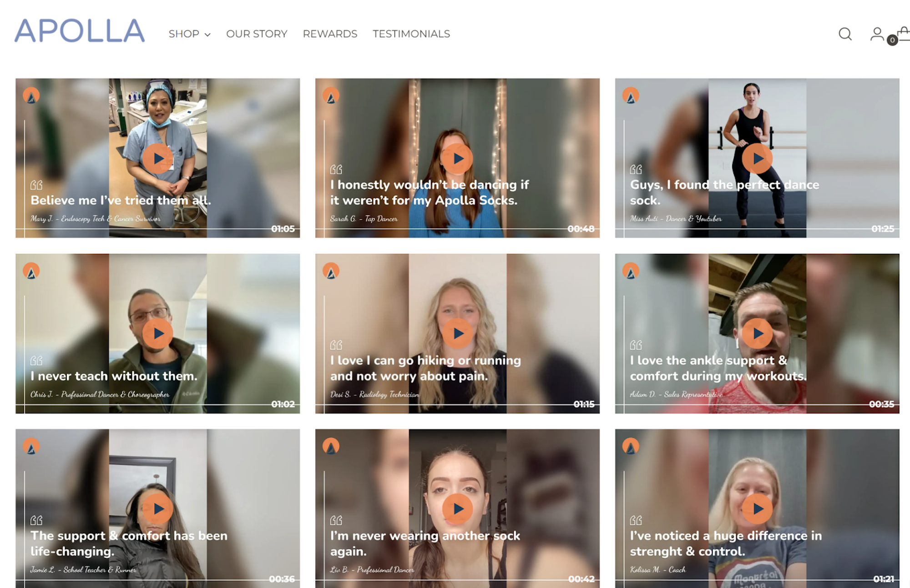Screen dimensions: 910x588
Task: Play Chris J.'s testimonial video
Action: pos(157,333)
